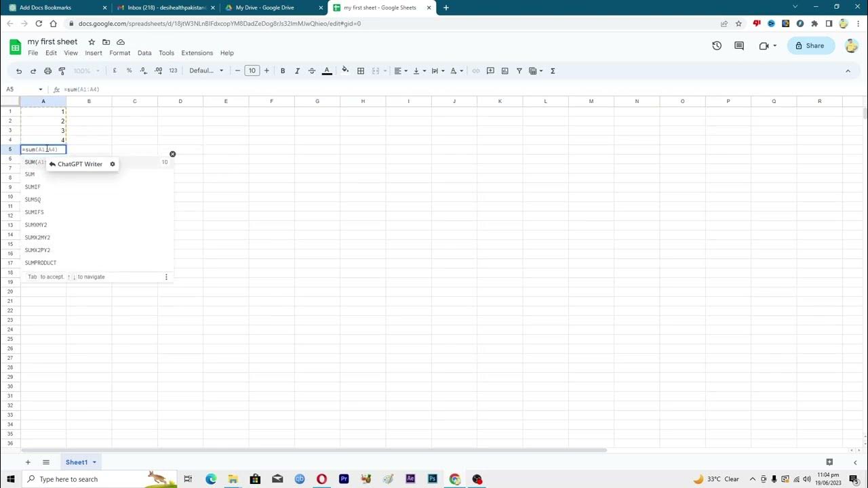The image size is (868, 488).
Task: Open the Help menu
Action: click(227, 53)
